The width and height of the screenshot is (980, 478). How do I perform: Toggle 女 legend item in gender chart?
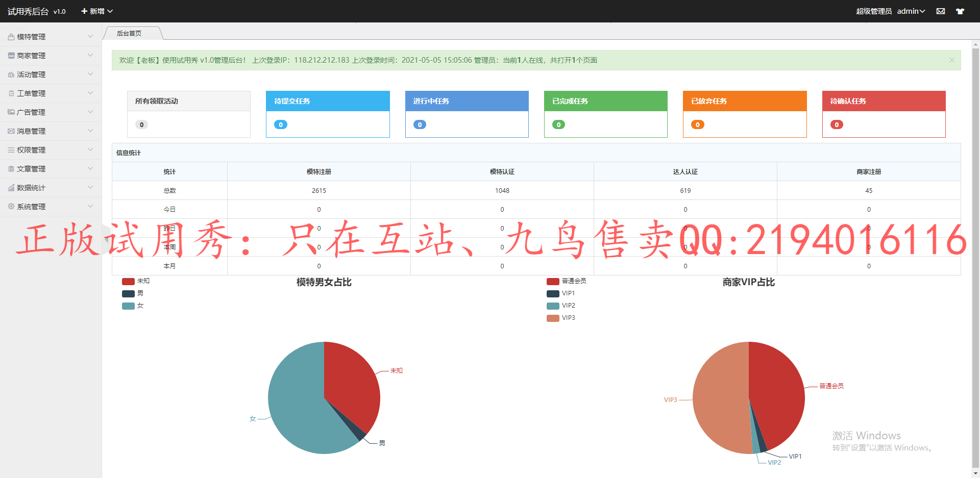[x=133, y=306]
